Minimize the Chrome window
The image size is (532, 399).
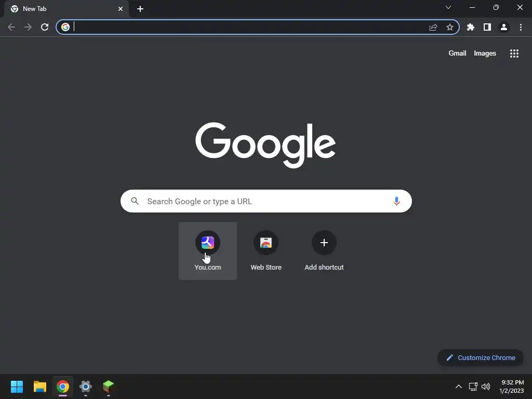pyautogui.click(x=472, y=7)
